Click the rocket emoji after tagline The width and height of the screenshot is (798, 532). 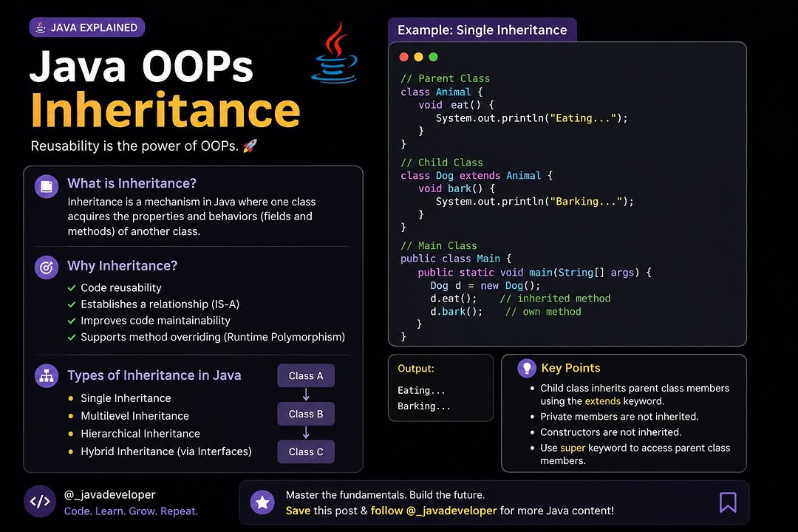[x=250, y=146]
